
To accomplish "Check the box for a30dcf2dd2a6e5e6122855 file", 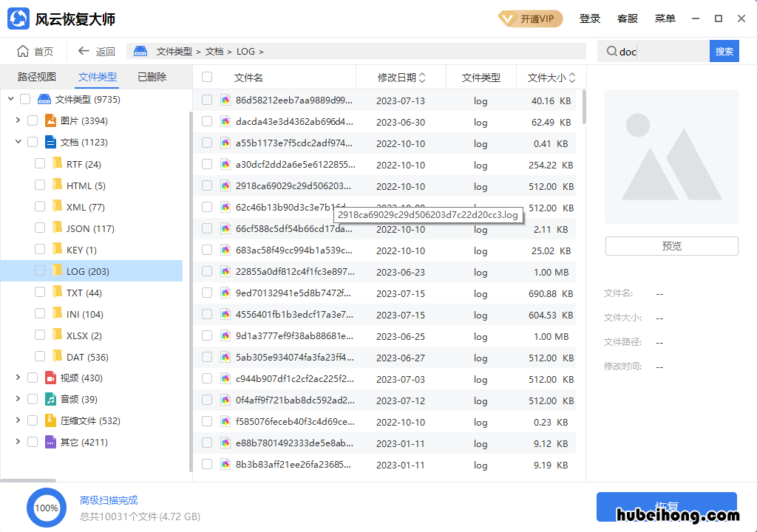I will (x=207, y=164).
